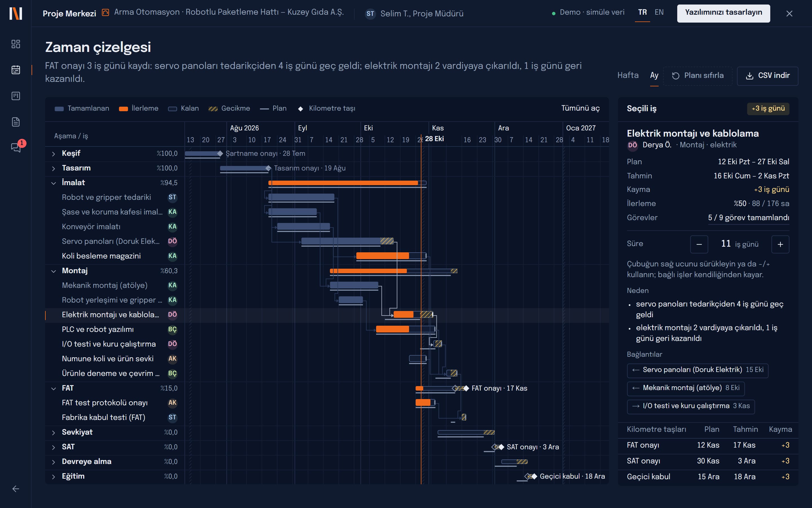Click the DÖ avatar next to Derya Ö.
Image resolution: width=812 pixels, height=508 pixels.
click(632, 145)
